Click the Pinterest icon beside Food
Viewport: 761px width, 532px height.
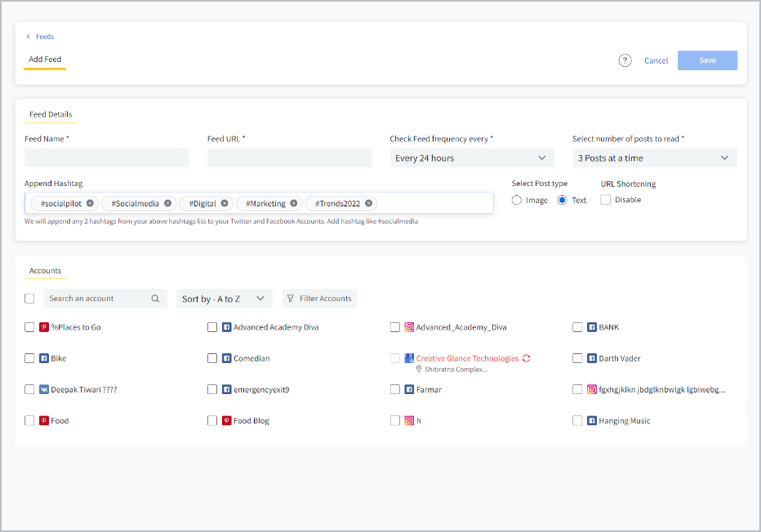click(42, 420)
